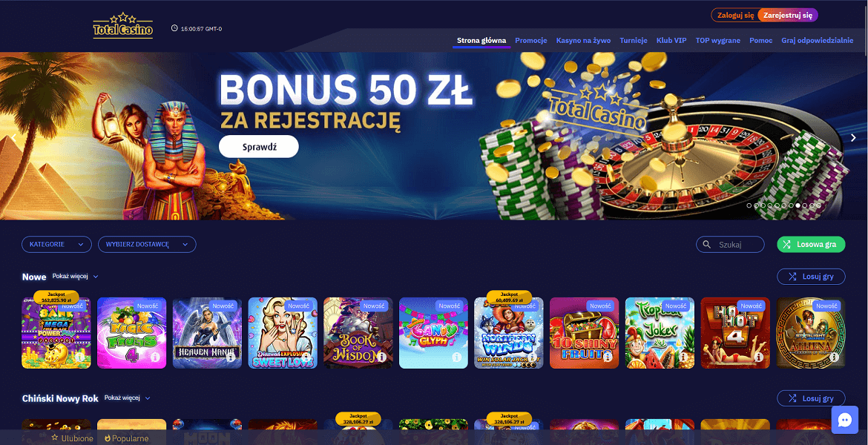
Task: Open the live chat bubble icon
Action: [845, 420]
